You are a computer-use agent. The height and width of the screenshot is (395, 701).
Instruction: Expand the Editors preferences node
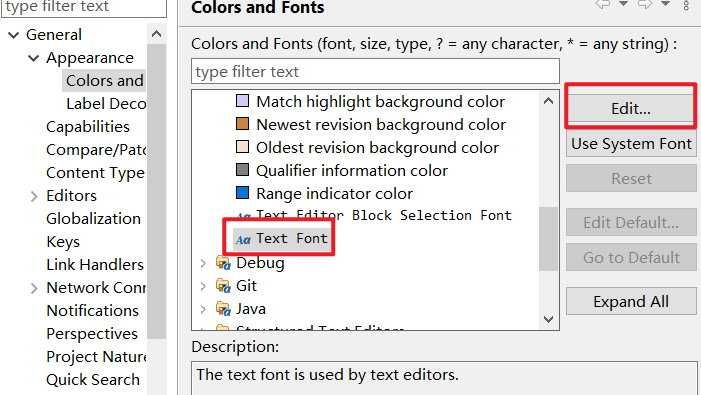[x=34, y=196]
